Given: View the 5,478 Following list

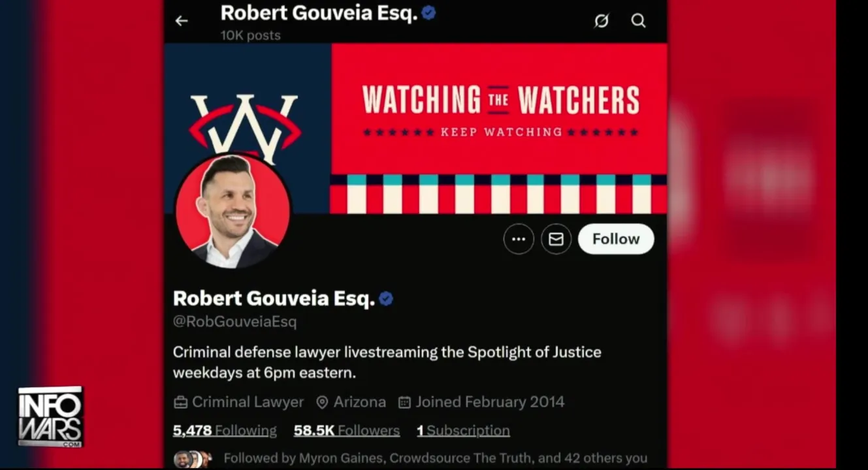Looking at the screenshot, I should [x=225, y=431].
